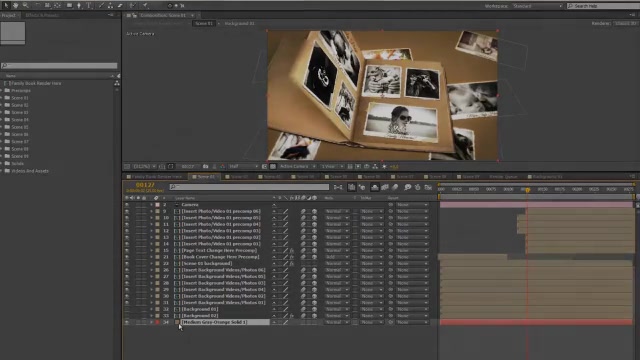Hide the Camera layer using eye toggle
The image size is (640, 360).
pos(127,204)
